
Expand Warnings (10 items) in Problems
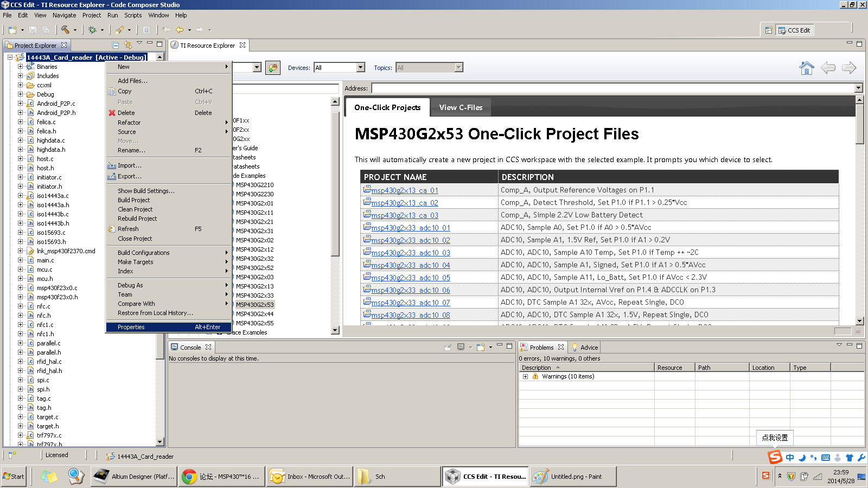[x=525, y=376]
